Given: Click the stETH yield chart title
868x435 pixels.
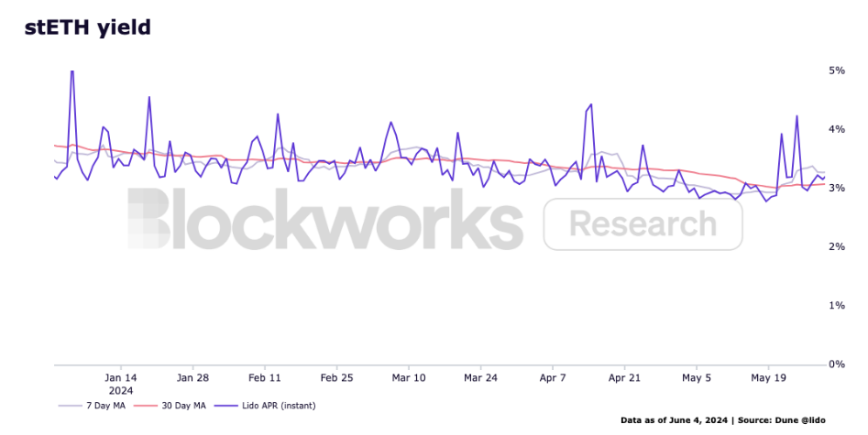Looking at the screenshot, I should [87, 27].
